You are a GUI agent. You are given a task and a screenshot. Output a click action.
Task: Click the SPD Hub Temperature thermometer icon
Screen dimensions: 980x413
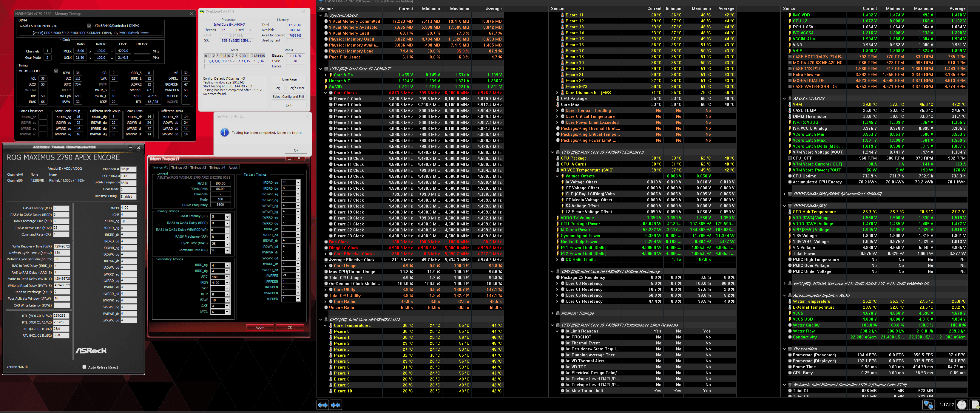tap(790, 212)
